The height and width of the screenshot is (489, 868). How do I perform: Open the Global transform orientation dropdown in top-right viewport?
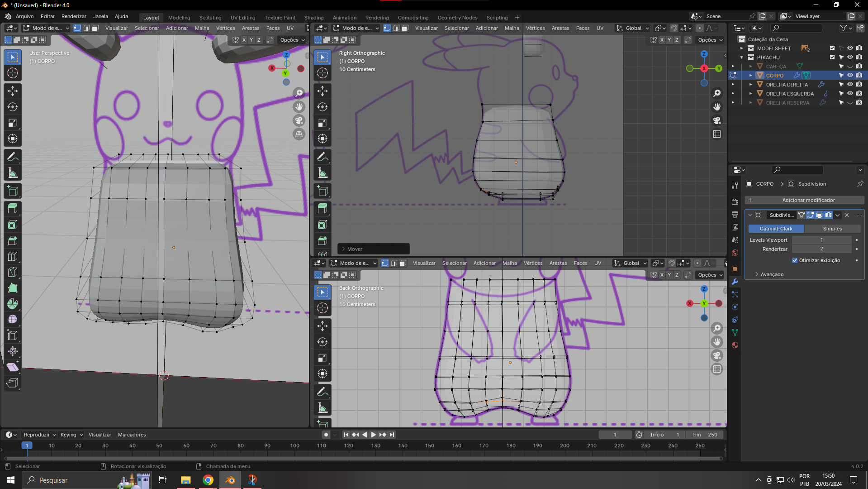tap(633, 28)
